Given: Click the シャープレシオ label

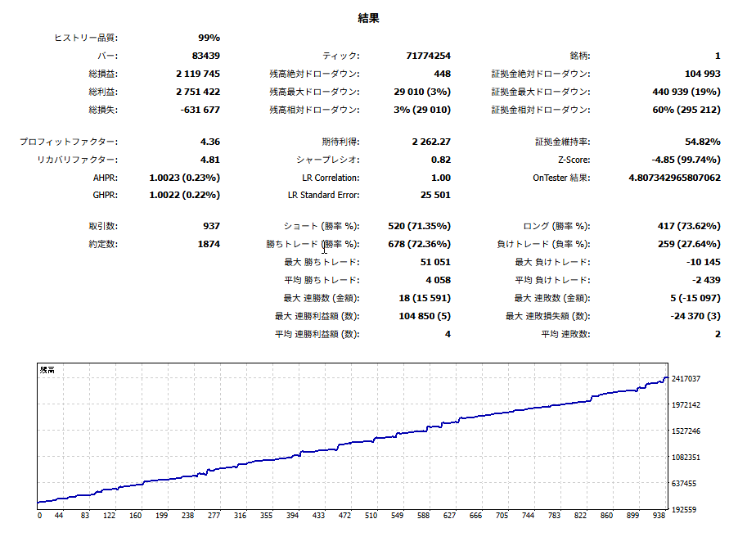Looking at the screenshot, I should point(328,160).
